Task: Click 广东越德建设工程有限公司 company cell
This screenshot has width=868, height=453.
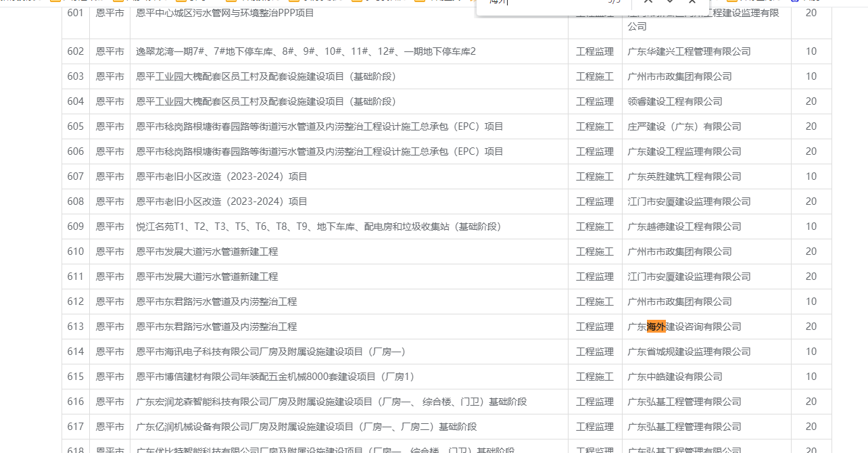Action: coord(684,226)
